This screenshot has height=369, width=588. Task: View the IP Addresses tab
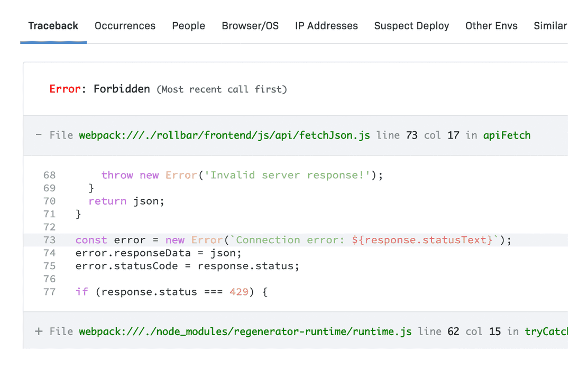coord(326,26)
